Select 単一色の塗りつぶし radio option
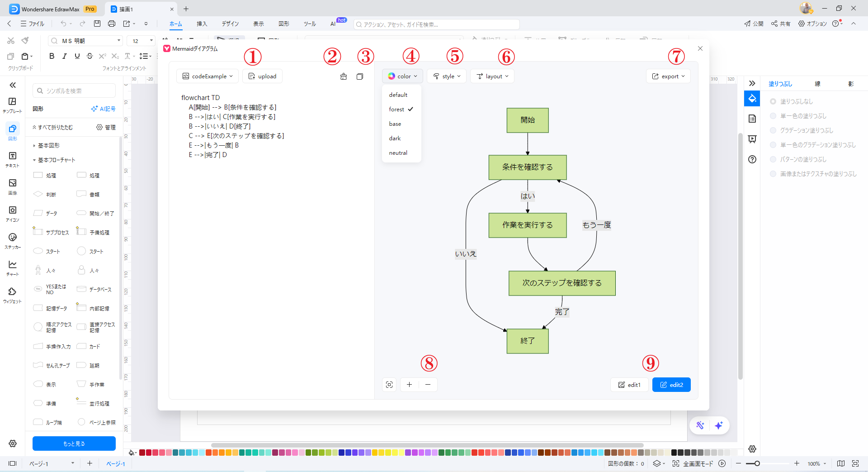Screen dimensions: 868x472 point(773,116)
